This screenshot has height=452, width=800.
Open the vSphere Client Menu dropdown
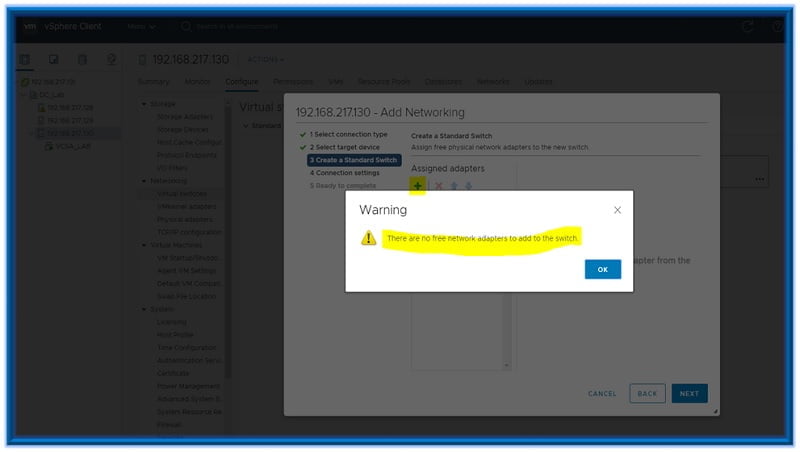coord(141,26)
